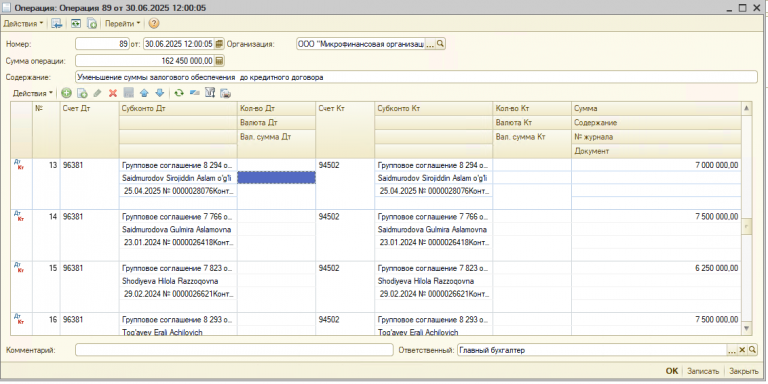Open the Перейти dropdown menu
768x384 pixels.
(x=122, y=23)
